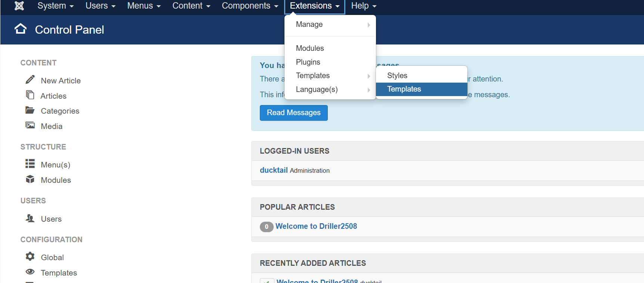Click the Control Panel home icon
Image resolution: width=644 pixels, height=283 pixels.
coord(21,29)
